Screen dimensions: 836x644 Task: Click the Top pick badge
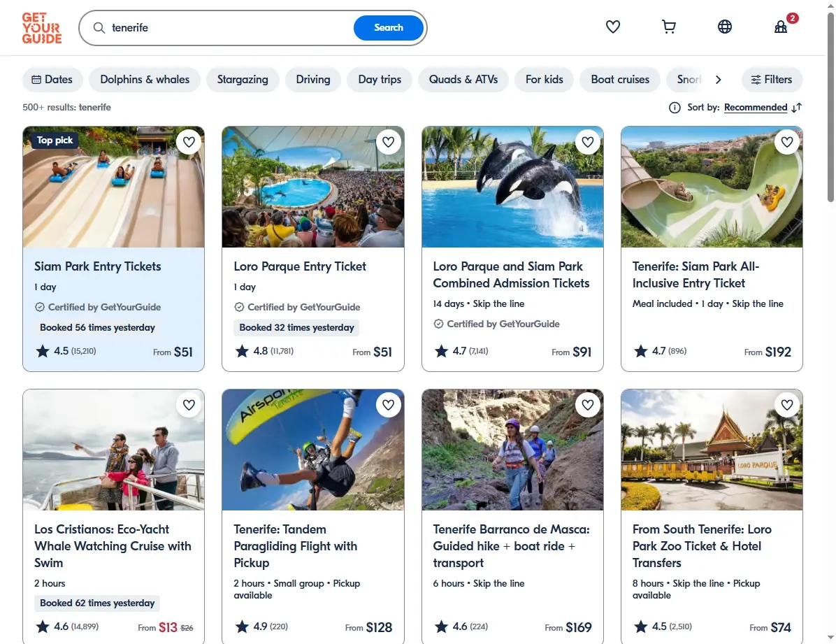tap(55, 141)
